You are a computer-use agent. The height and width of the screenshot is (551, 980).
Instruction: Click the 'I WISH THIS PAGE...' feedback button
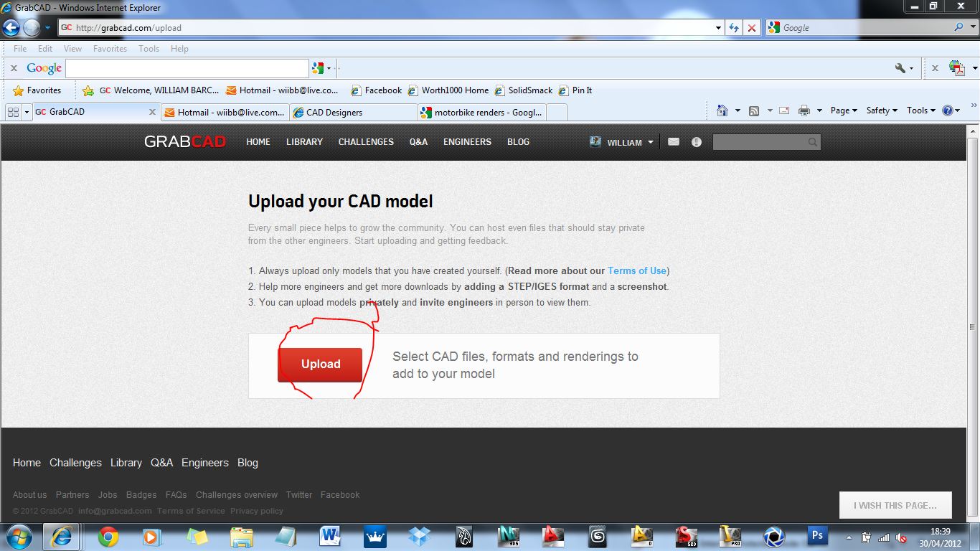(895, 505)
